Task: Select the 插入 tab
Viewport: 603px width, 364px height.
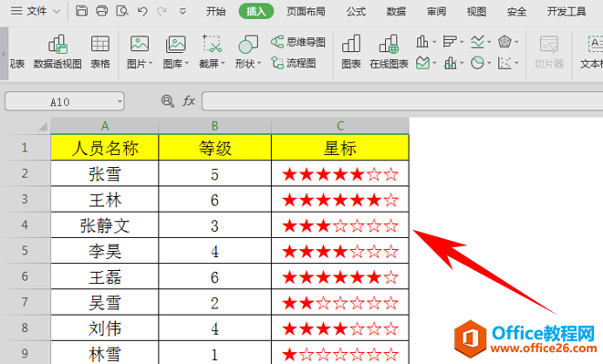Action: [x=256, y=12]
